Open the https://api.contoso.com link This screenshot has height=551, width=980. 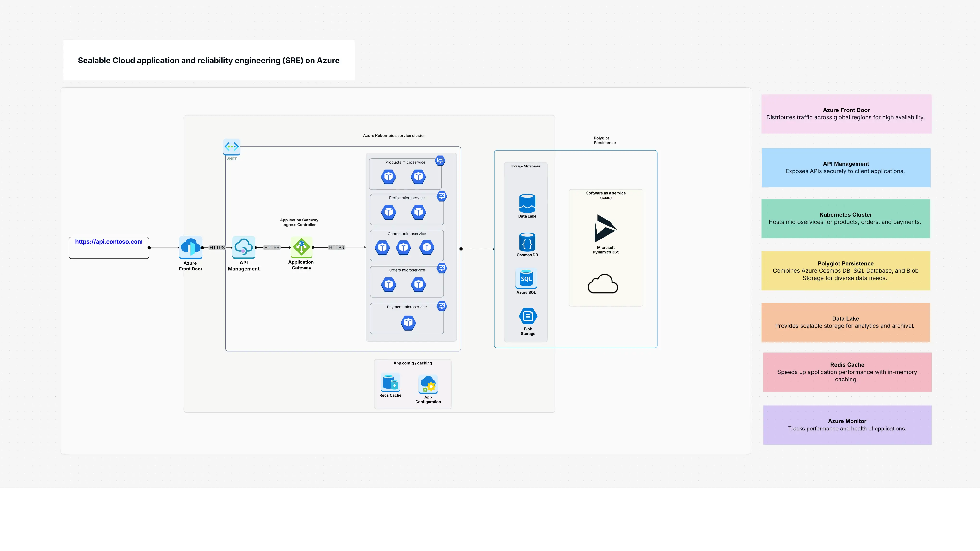(x=109, y=241)
